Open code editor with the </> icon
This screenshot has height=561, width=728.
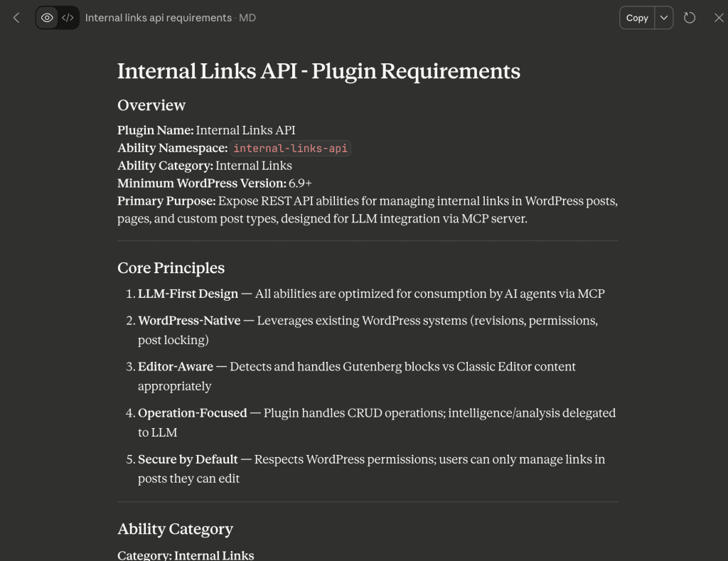(67, 17)
